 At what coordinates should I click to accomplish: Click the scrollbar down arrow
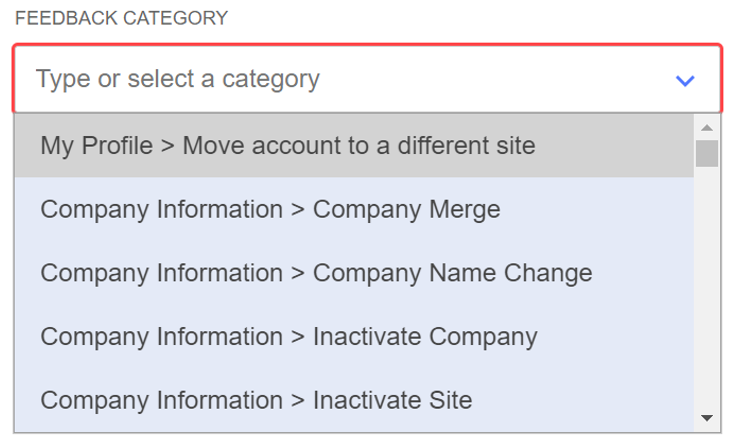click(x=707, y=418)
